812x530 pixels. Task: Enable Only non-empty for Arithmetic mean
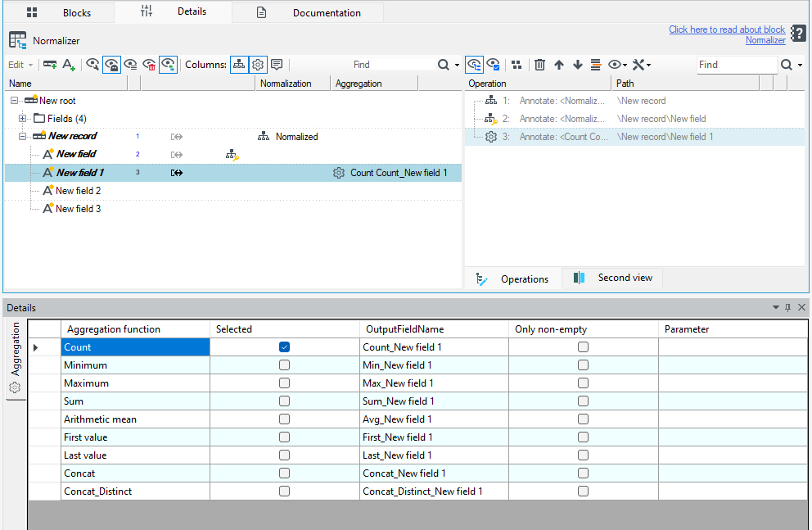583,419
